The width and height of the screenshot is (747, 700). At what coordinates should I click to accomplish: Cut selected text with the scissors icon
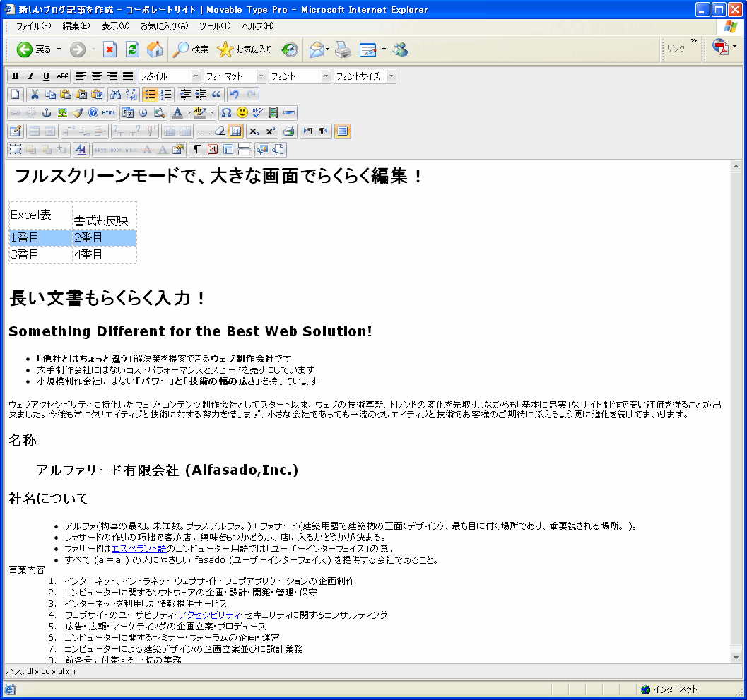(x=35, y=94)
